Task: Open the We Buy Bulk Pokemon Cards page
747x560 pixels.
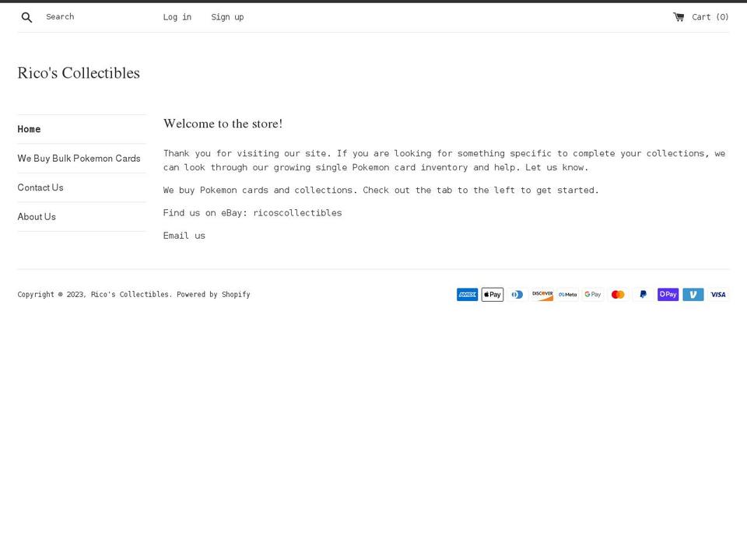Action: click(x=79, y=158)
